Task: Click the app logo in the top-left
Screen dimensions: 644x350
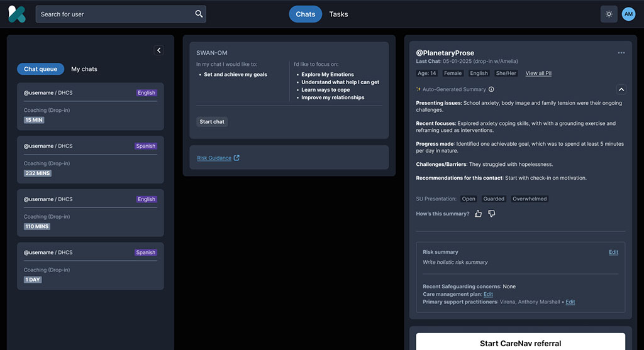Action: pos(17,14)
